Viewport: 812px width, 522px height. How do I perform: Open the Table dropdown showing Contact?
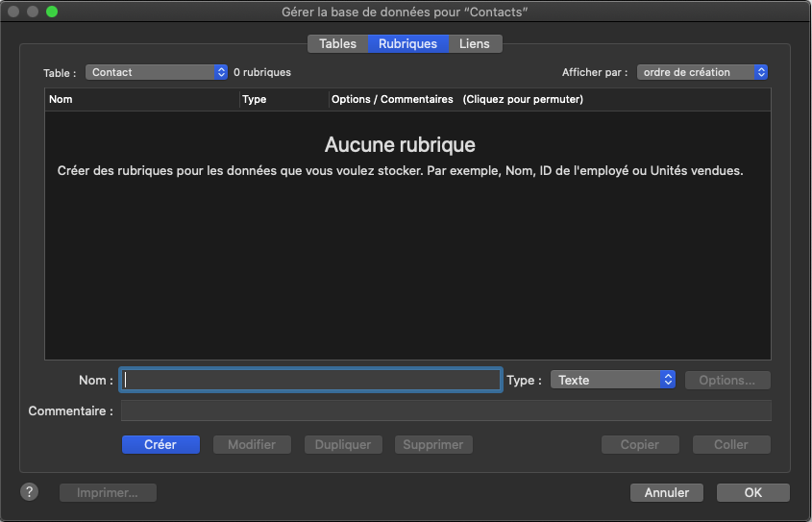click(x=157, y=72)
